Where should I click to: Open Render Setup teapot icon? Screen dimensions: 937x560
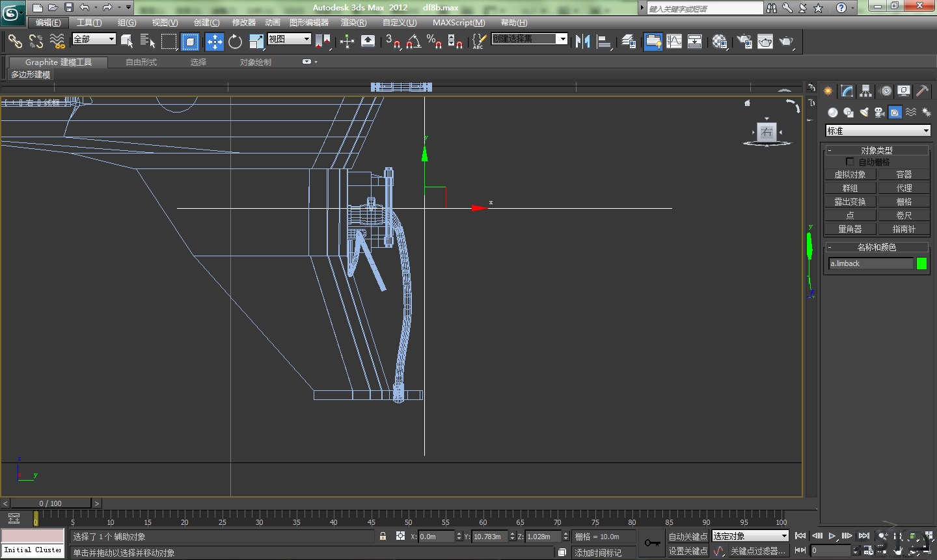[x=744, y=42]
